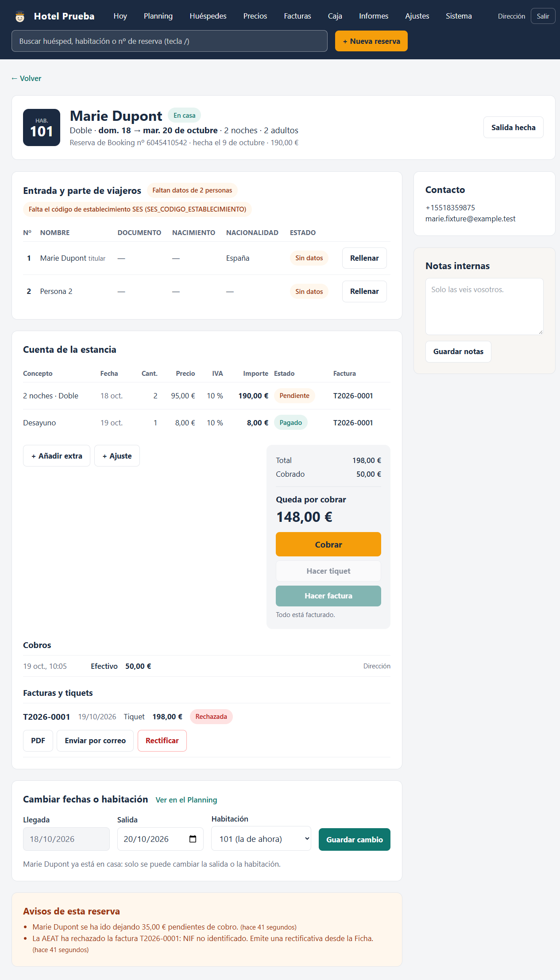Click the Hotel Prueba logo icon
Screen dimensions: 560x980
(x=20, y=16)
